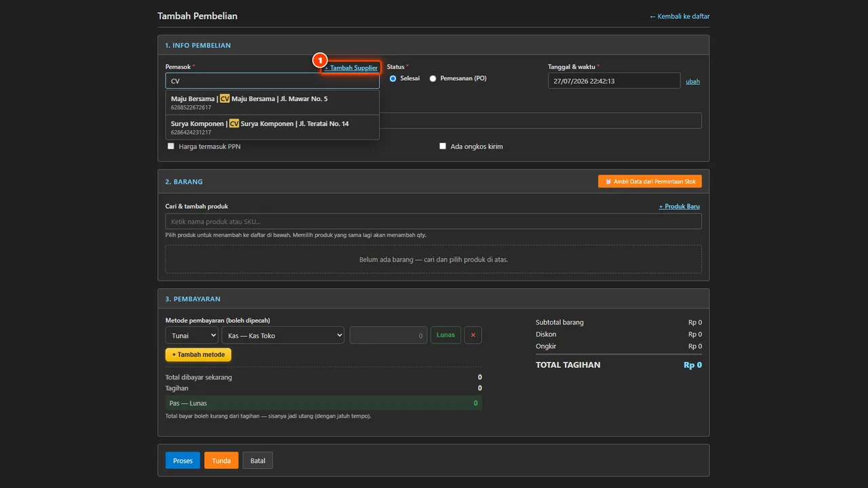Click the orange Tunda button
Screen dimensions: 868x488
tap(221, 461)
